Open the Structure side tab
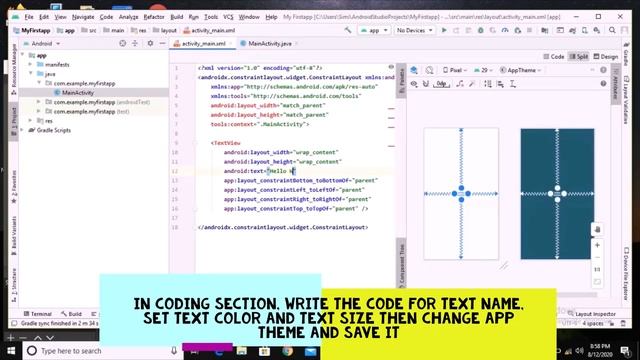The width and height of the screenshot is (640, 360). (x=13, y=284)
